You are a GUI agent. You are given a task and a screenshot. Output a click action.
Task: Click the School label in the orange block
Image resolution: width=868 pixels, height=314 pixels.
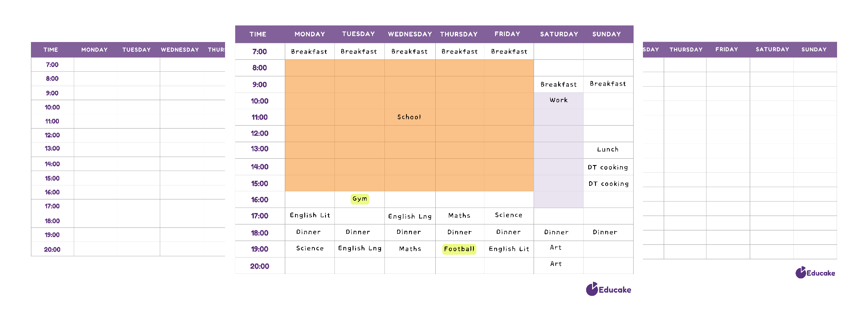[x=409, y=117]
